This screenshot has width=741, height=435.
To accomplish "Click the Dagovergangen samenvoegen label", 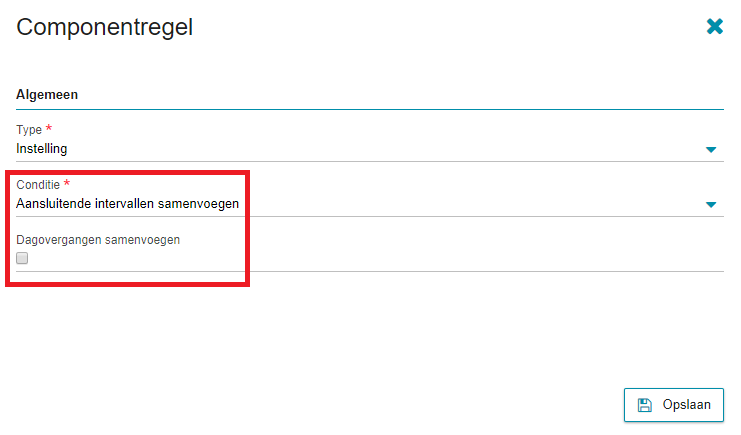I will (x=98, y=240).
